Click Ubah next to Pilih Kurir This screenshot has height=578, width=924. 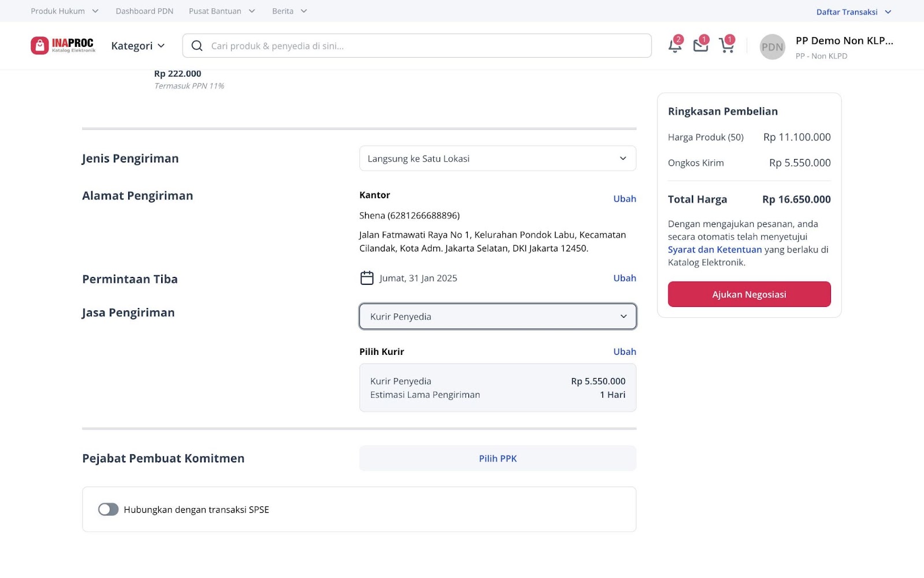624,351
